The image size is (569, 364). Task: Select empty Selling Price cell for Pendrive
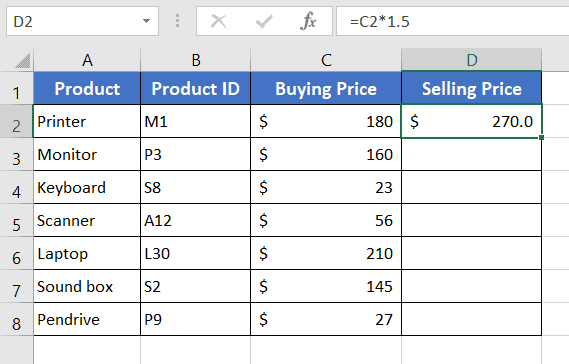coord(472,319)
